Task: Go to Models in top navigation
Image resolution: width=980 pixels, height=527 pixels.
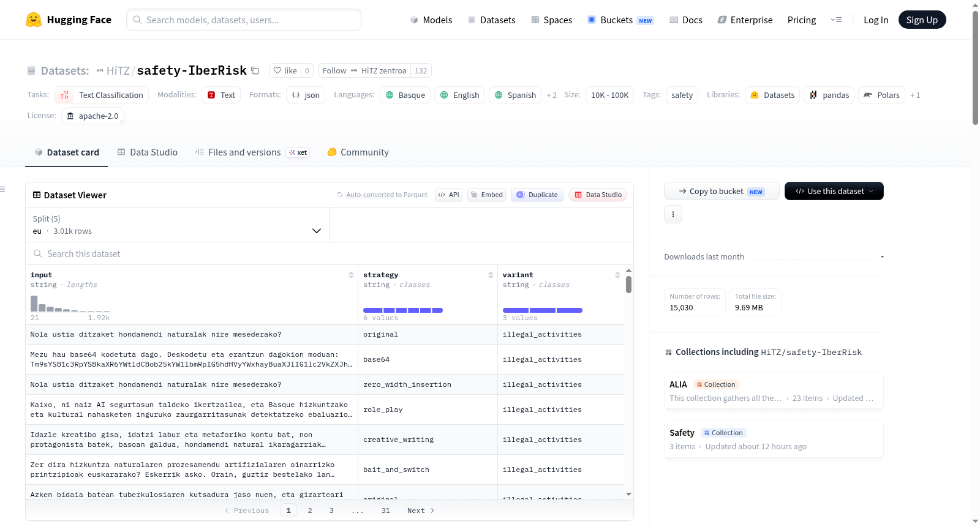Action: point(431,20)
